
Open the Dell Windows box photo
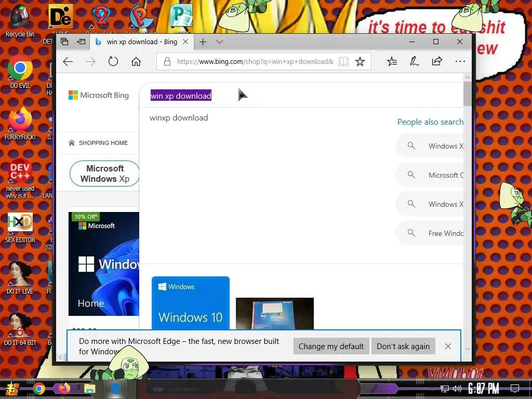pos(274,313)
